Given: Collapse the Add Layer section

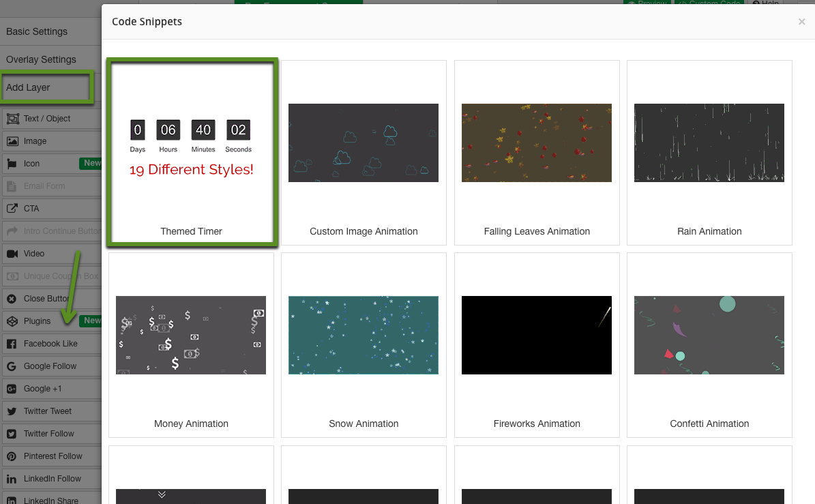Looking at the screenshot, I should (x=29, y=87).
